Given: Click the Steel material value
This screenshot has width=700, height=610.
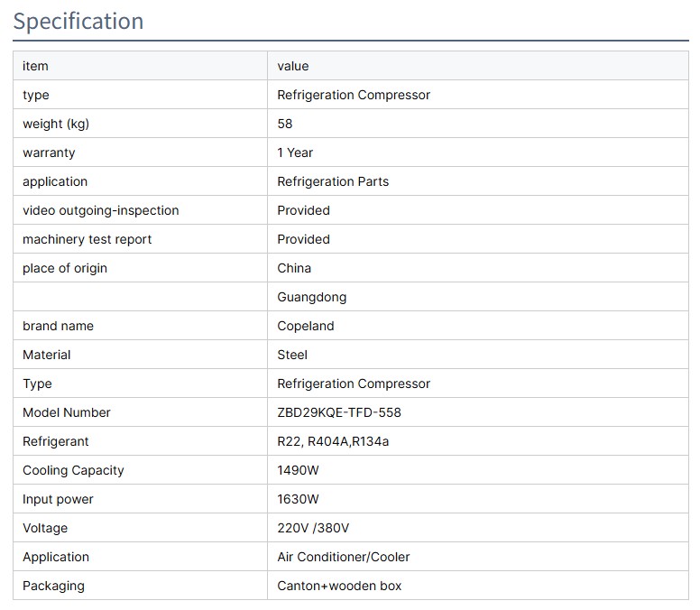Looking at the screenshot, I should coord(292,355).
